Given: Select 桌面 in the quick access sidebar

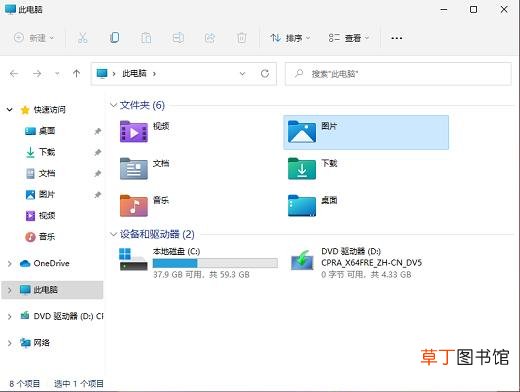Looking at the screenshot, I should click(47, 131).
